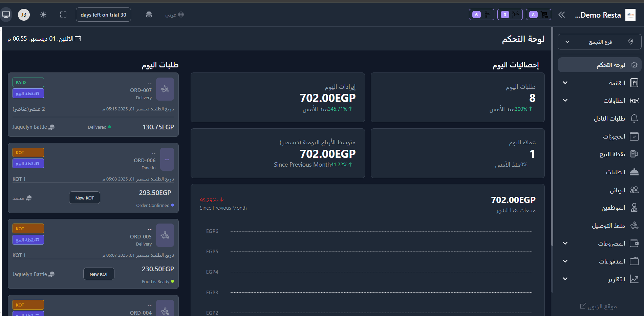Toggle fullscreen mode in the top bar
Screen dimensions: 644x316
63,15
